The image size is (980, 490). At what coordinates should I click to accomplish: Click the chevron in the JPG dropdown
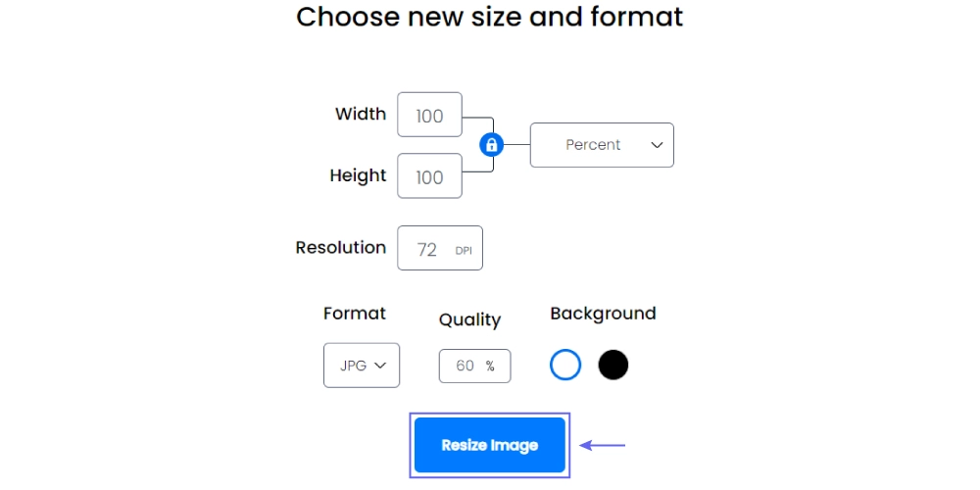[381, 366]
